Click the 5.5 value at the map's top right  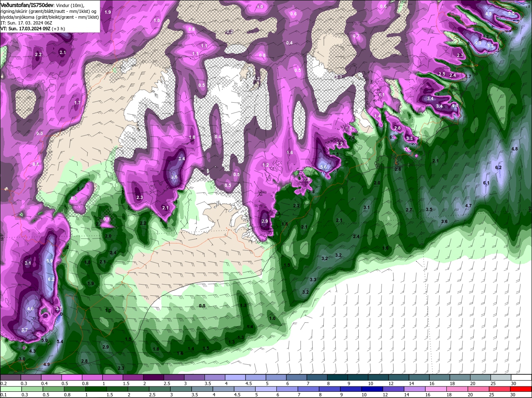(x=512, y=14)
